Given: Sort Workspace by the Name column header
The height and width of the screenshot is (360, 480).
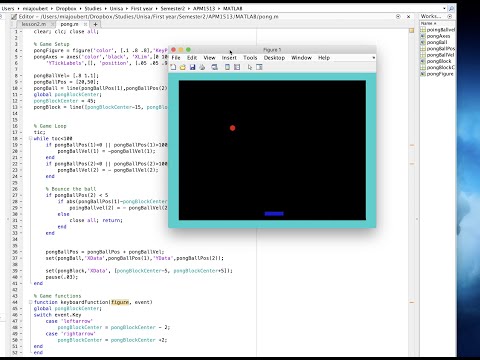Looking at the screenshot, I should coord(428,23).
